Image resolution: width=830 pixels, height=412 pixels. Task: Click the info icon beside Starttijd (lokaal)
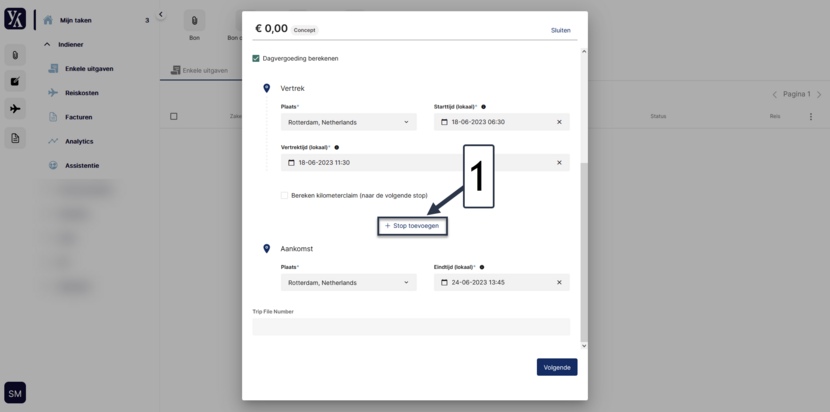[x=483, y=107]
